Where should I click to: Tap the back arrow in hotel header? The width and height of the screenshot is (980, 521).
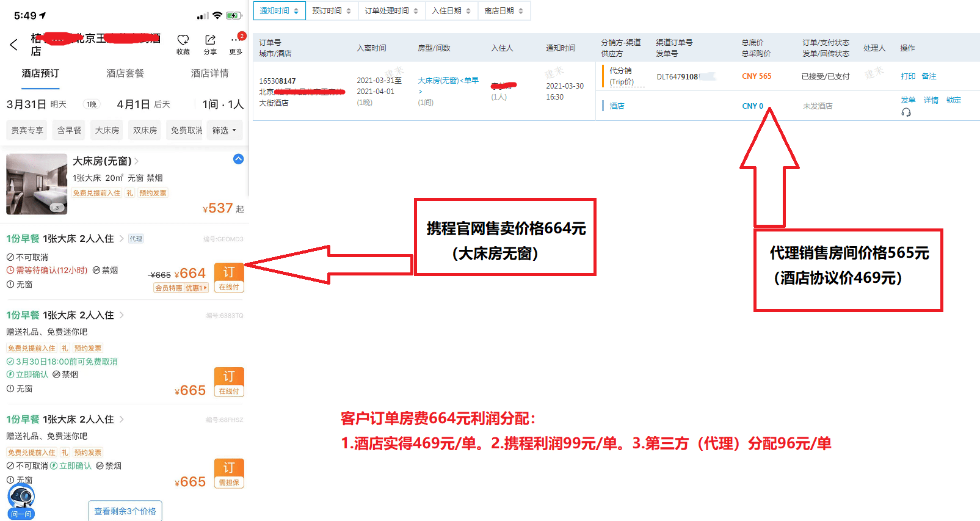pos(14,45)
